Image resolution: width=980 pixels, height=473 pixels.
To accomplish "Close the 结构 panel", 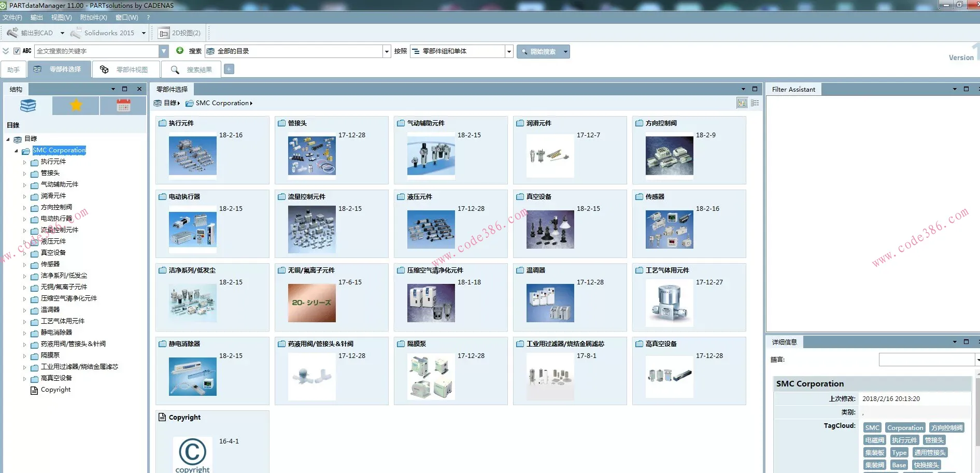I will 139,89.
